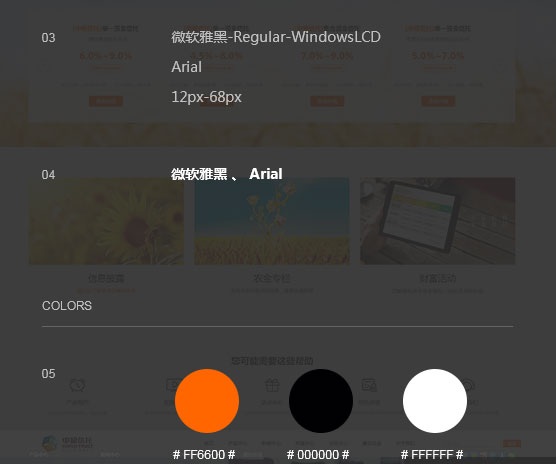
Task: Click the '微软雅黑-Regular-WindowsLCD' font text
Action: pyautogui.click(x=276, y=37)
